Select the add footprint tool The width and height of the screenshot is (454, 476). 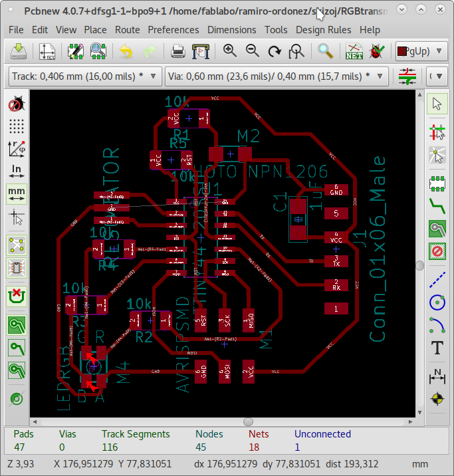[437, 183]
